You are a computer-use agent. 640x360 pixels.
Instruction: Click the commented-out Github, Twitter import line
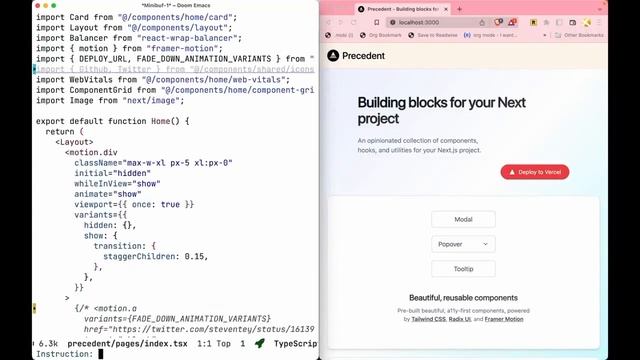(x=175, y=69)
